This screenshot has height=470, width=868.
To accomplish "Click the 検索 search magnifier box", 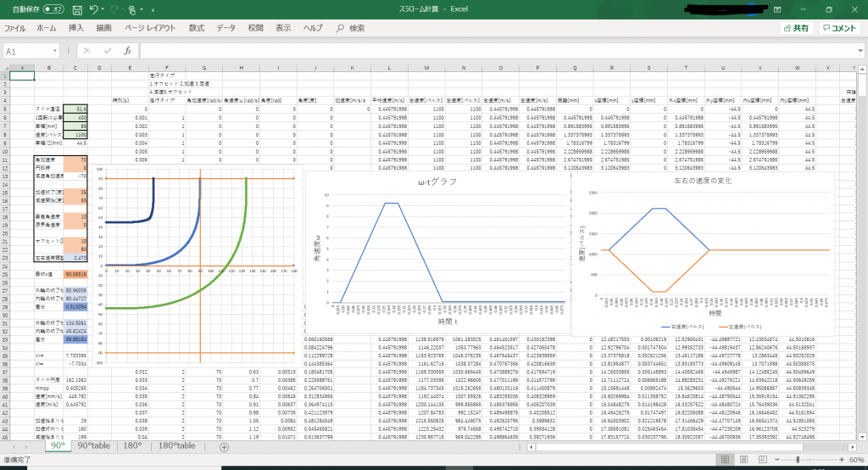I will [x=350, y=28].
